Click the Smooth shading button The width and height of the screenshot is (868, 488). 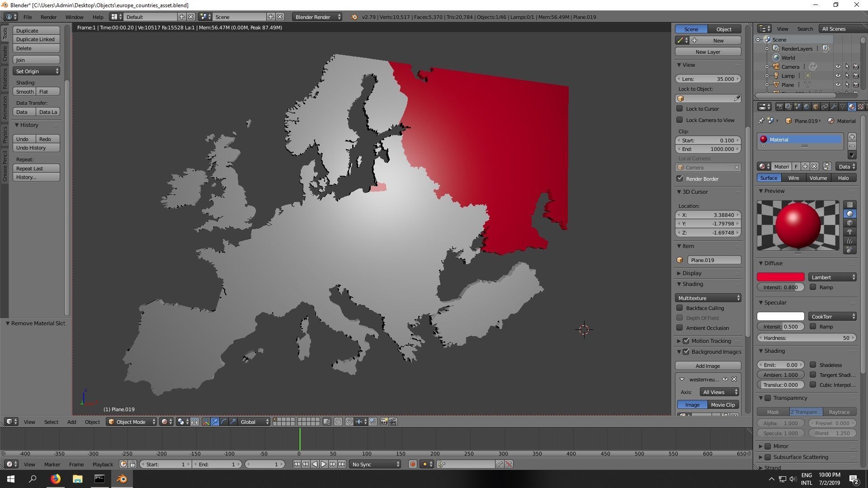click(25, 91)
